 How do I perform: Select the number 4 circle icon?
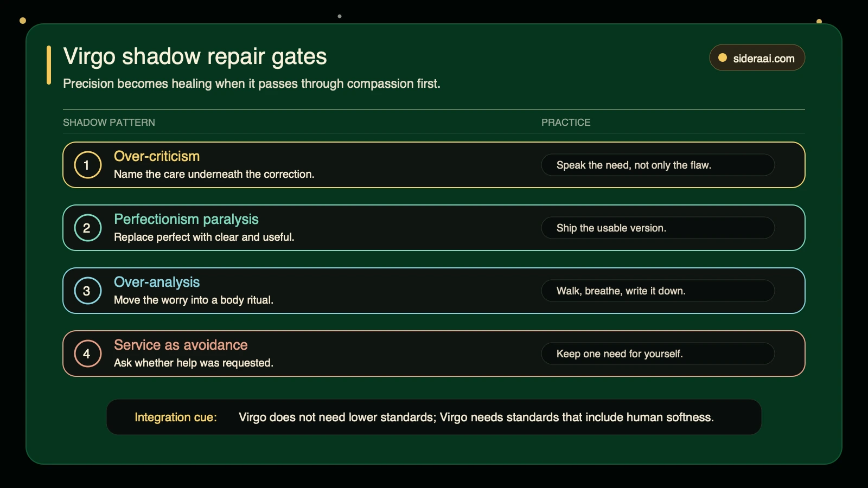point(88,354)
